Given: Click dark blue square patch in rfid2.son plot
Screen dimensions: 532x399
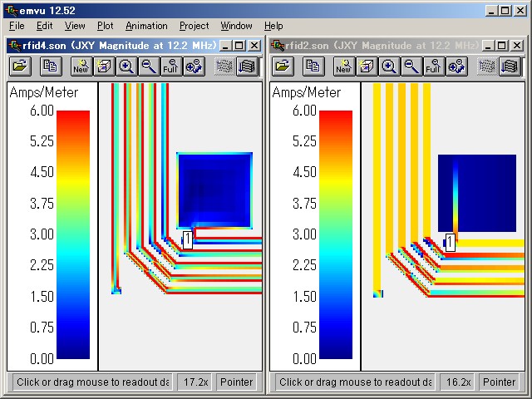Looking at the screenshot, I should 477,194.
